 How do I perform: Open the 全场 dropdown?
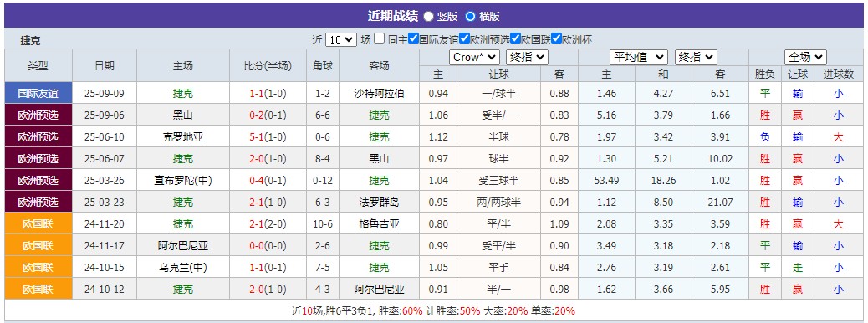click(x=805, y=57)
